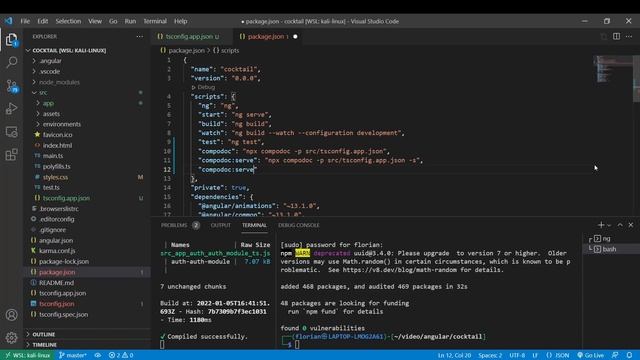Open the Extensions view
This screenshot has width=640, height=360.
tap(11, 155)
